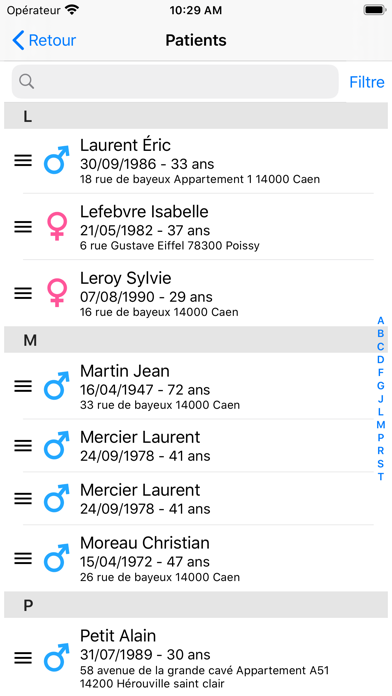Click the female icon beside Leroy Sylvie
This screenshot has width=392, height=696.
tap(57, 293)
